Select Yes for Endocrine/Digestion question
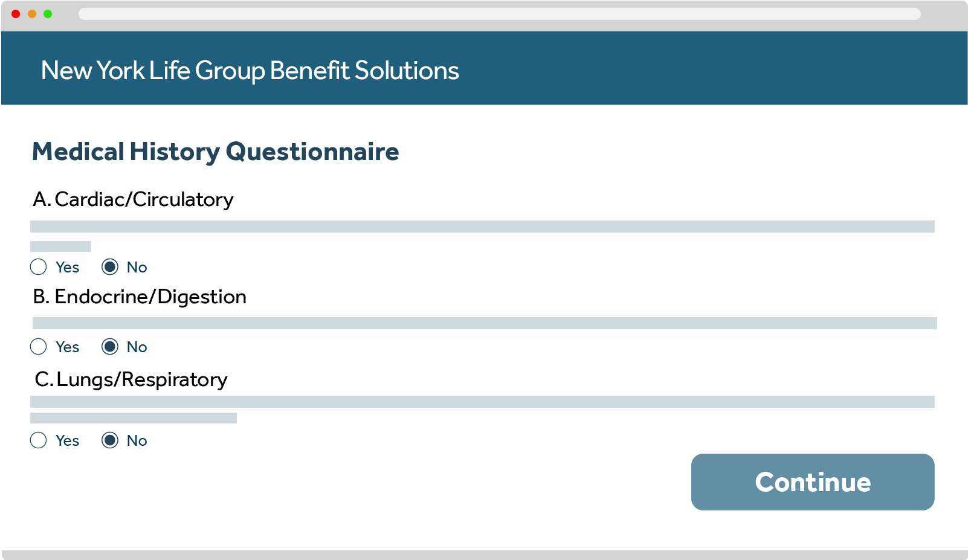This screenshot has width=968, height=560. (x=38, y=347)
